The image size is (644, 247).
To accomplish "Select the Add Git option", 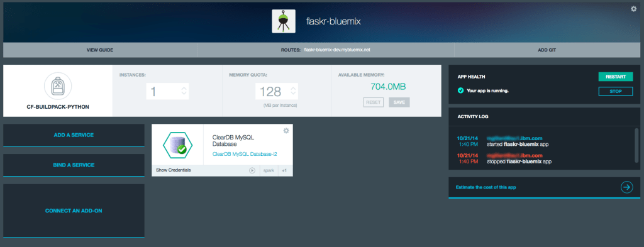I will tap(547, 50).
